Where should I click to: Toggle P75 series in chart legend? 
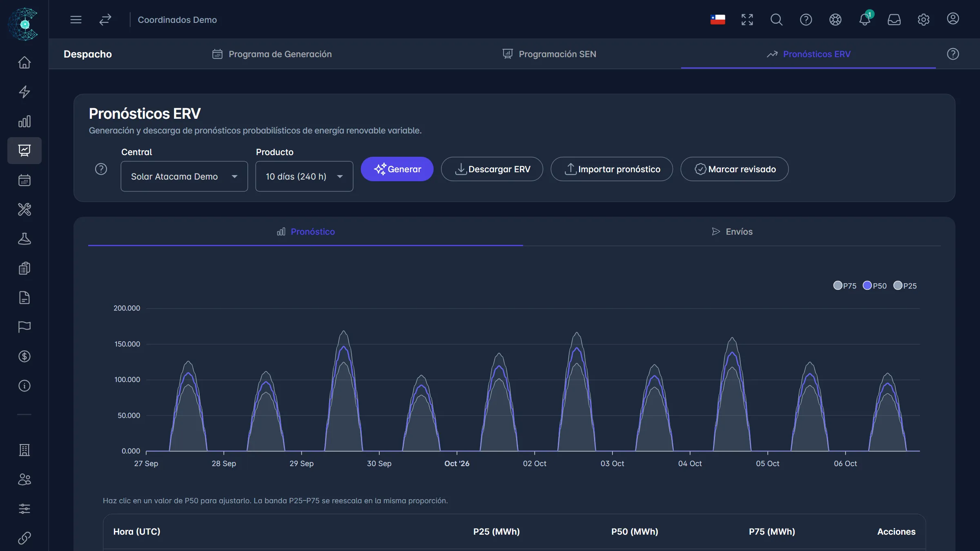844,286
